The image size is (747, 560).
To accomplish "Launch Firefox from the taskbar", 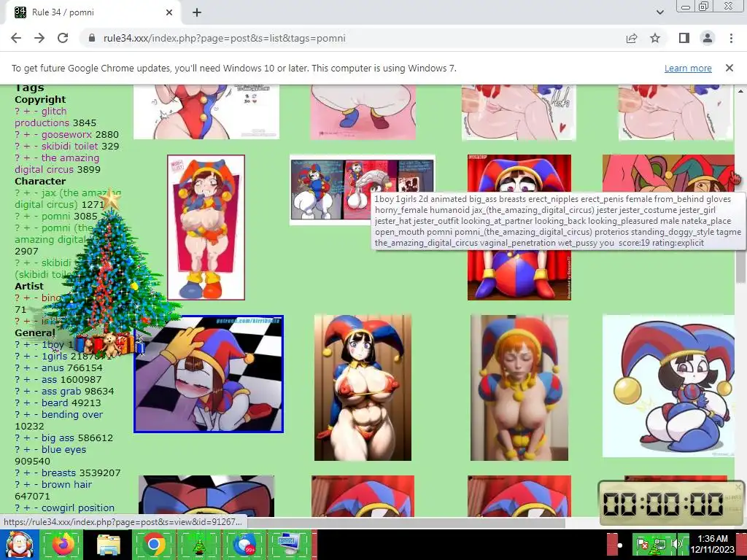I will pyautogui.click(x=63, y=544).
